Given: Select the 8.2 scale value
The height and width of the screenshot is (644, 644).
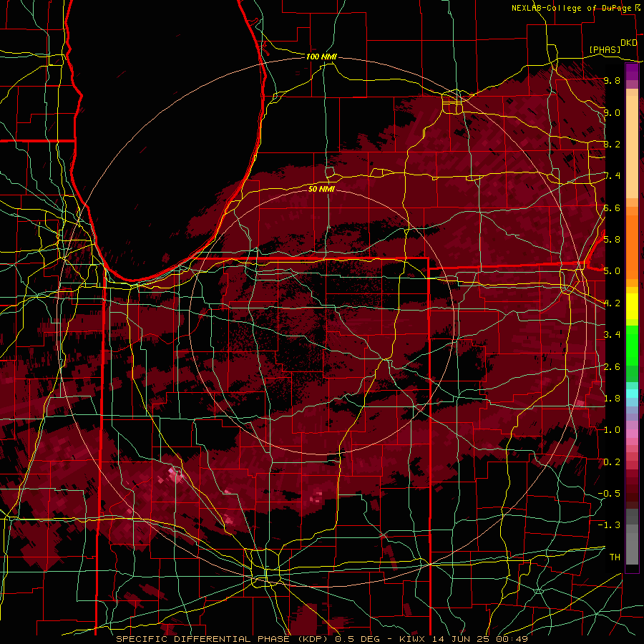Looking at the screenshot, I should click(x=612, y=144).
